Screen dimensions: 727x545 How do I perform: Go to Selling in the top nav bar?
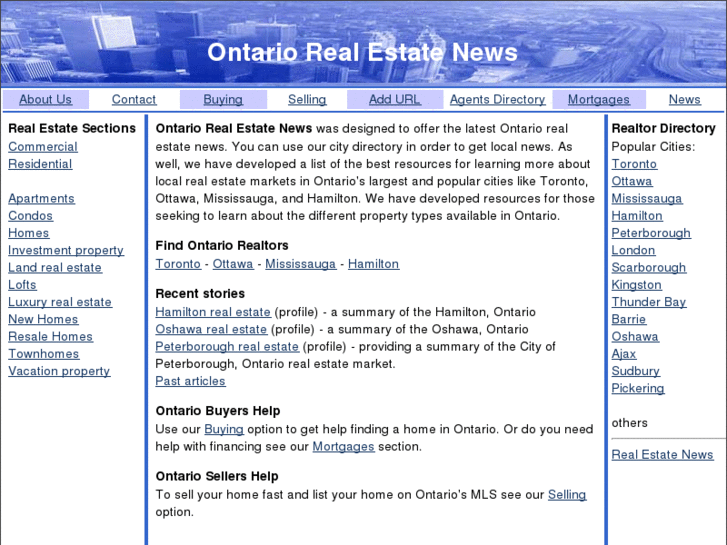click(307, 100)
